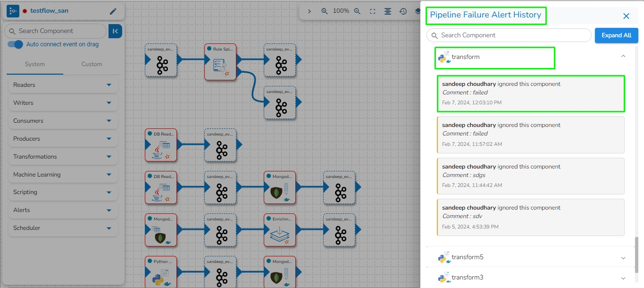
Task: Expand the Writers component group
Action: pyautogui.click(x=63, y=103)
